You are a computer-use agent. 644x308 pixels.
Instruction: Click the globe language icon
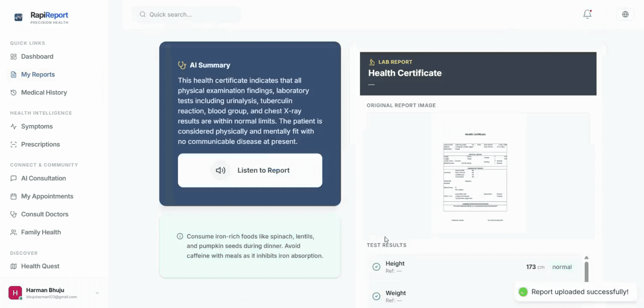pyautogui.click(x=625, y=14)
